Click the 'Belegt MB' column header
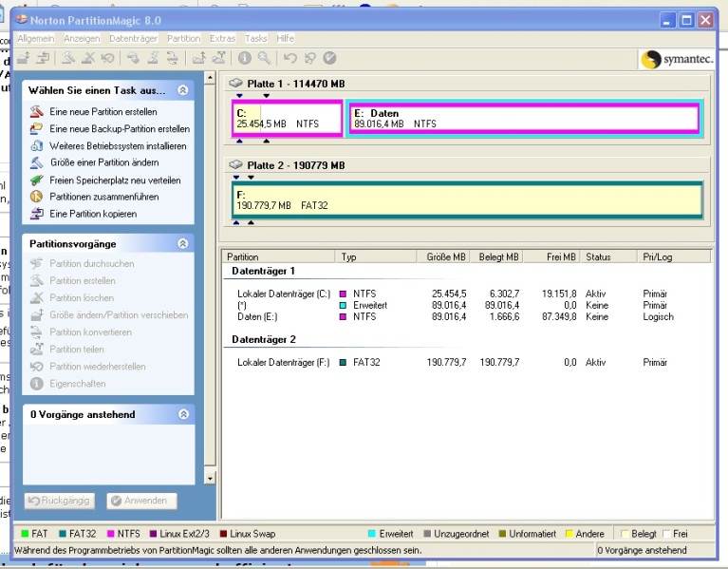This screenshot has height=569, width=728. click(x=496, y=256)
